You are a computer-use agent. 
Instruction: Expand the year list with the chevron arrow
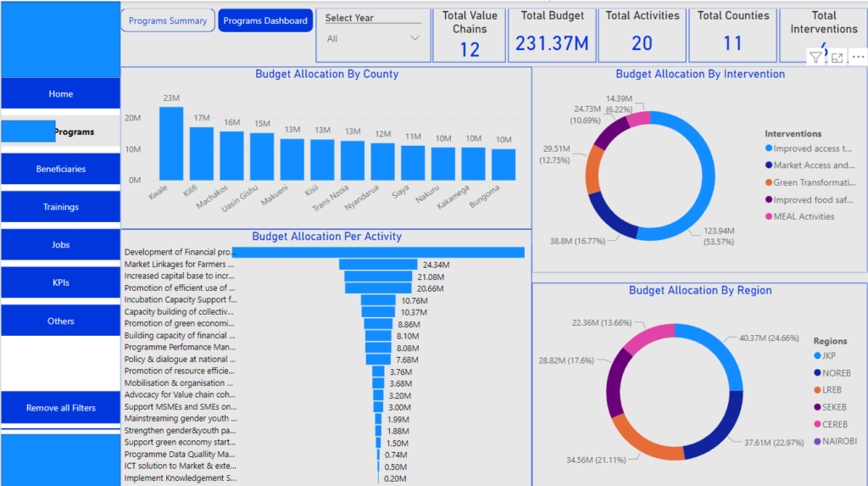tap(415, 38)
